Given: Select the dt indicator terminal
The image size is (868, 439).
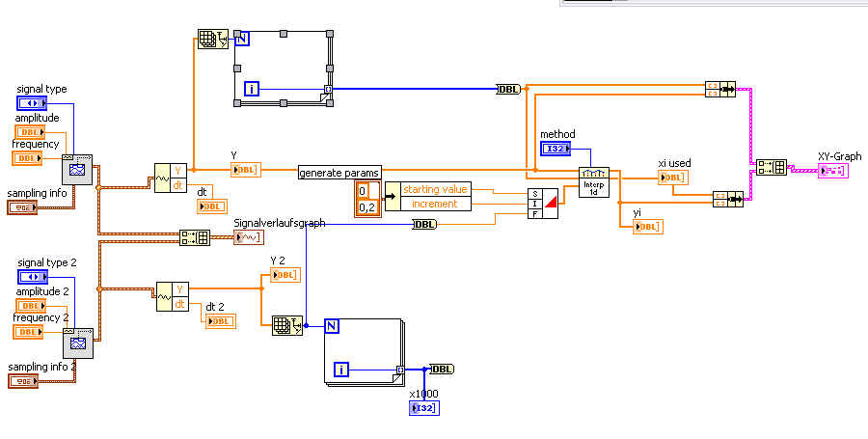Looking at the screenshot, I should pyautogui.click(x=212, y=206).
